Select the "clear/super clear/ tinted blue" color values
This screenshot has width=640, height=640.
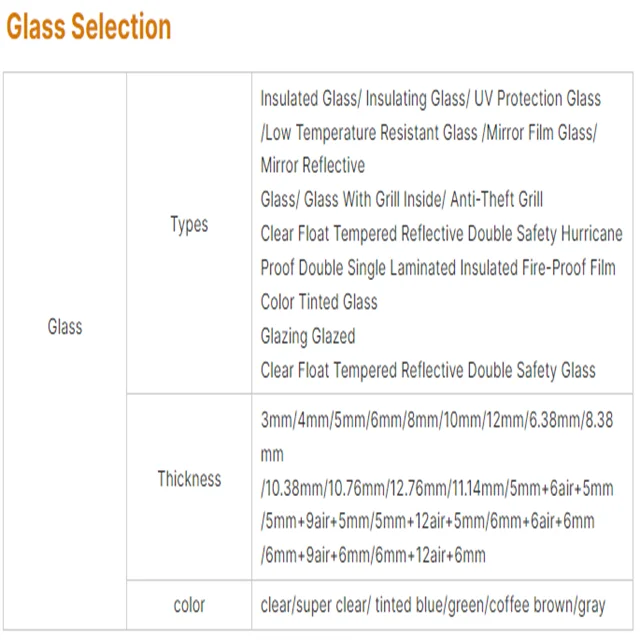[433, 605]
